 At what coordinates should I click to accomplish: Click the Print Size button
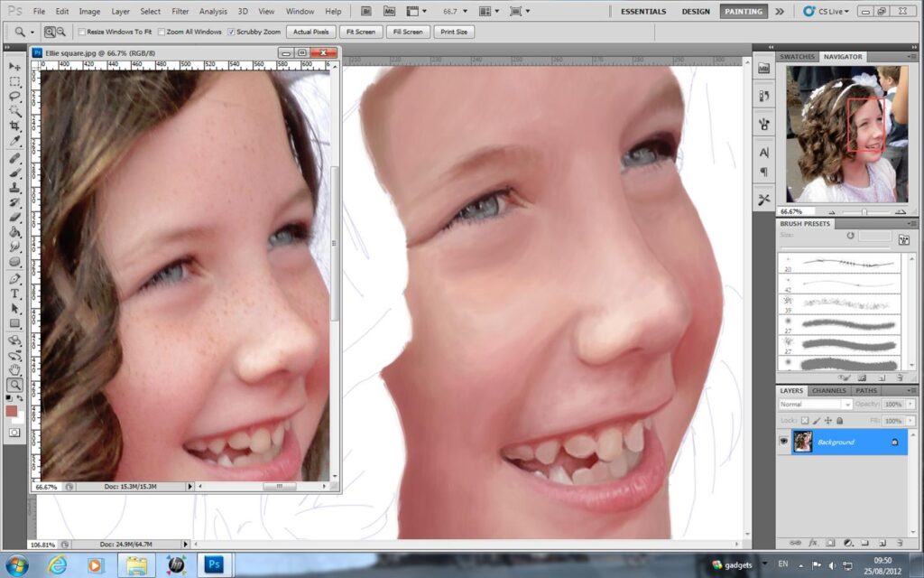pos(454,32)
